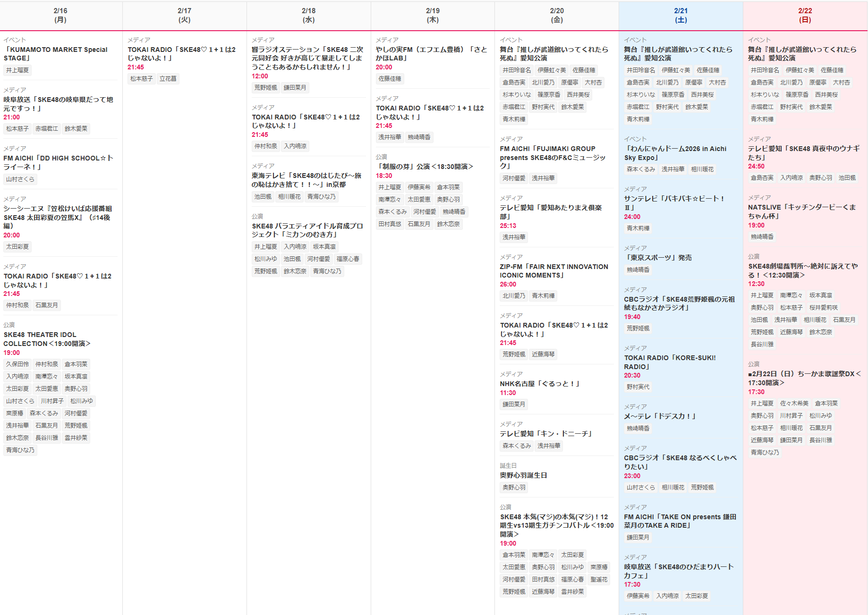Click the 2/21 (土) Saturday column header
The image size is (868, 615).
(x=681, y=16)
